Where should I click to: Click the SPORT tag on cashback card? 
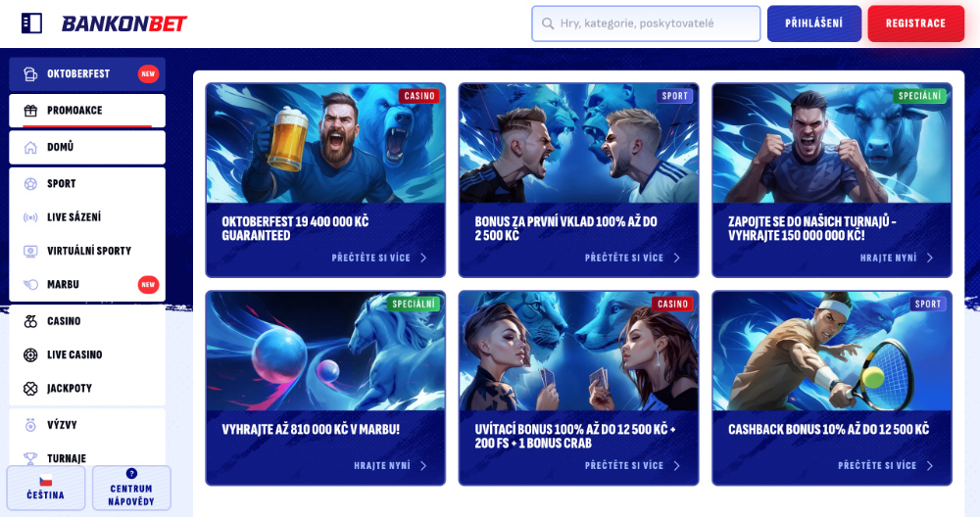tap(927, 305)
